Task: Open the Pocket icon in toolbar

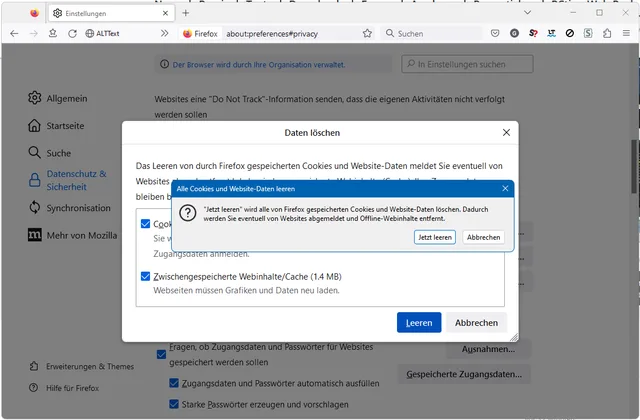Action: click(495, 33)
